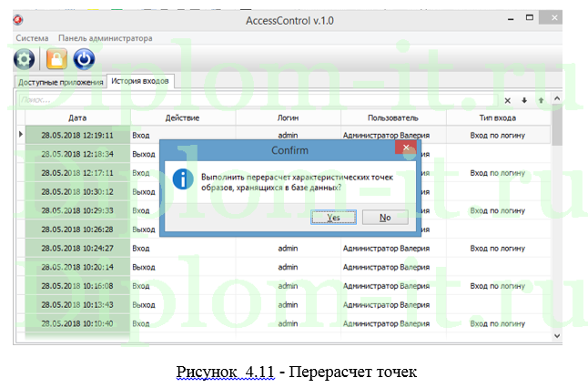Click the up arrow previous search result
588x388 pixels.
coord(541,100)
